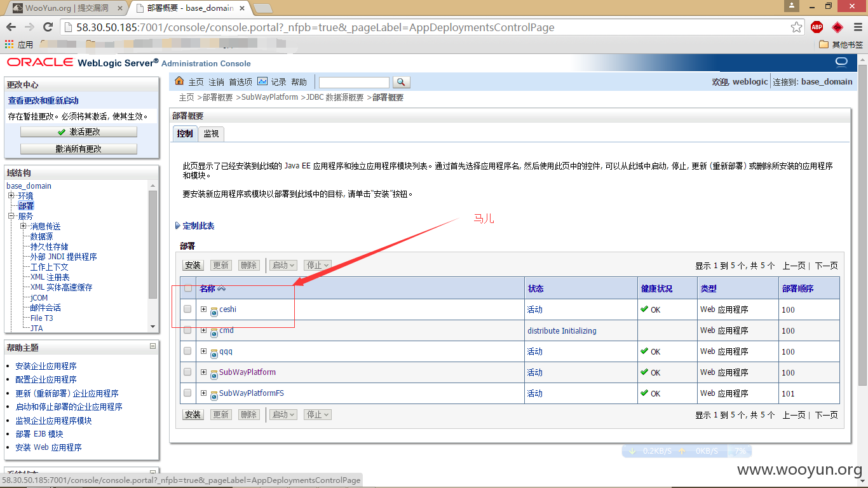868x488 pixels.
Task: Click the record icon beside 记录
Action: [262, 81]
